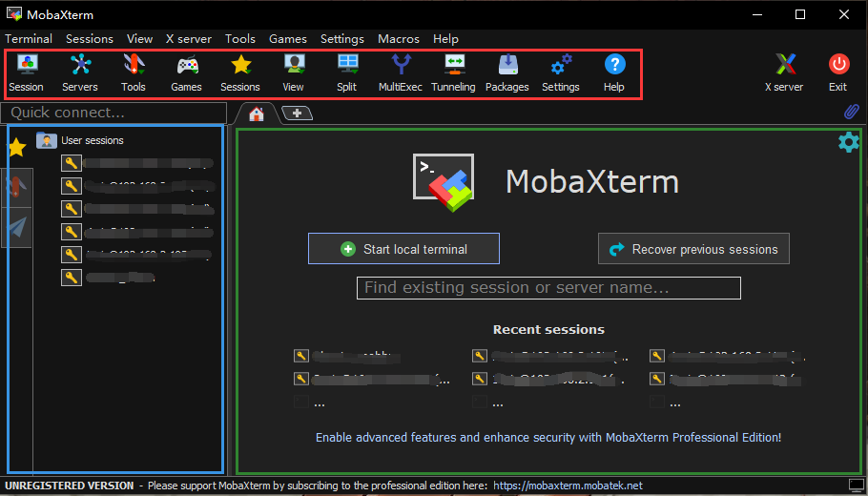Open the teal gear on welcome pane
The width and height of the screenshot is (868, 496).
point(849,142)
